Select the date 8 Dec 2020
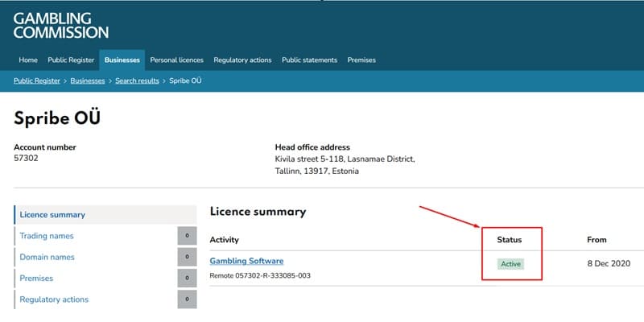 click(609, 264)
